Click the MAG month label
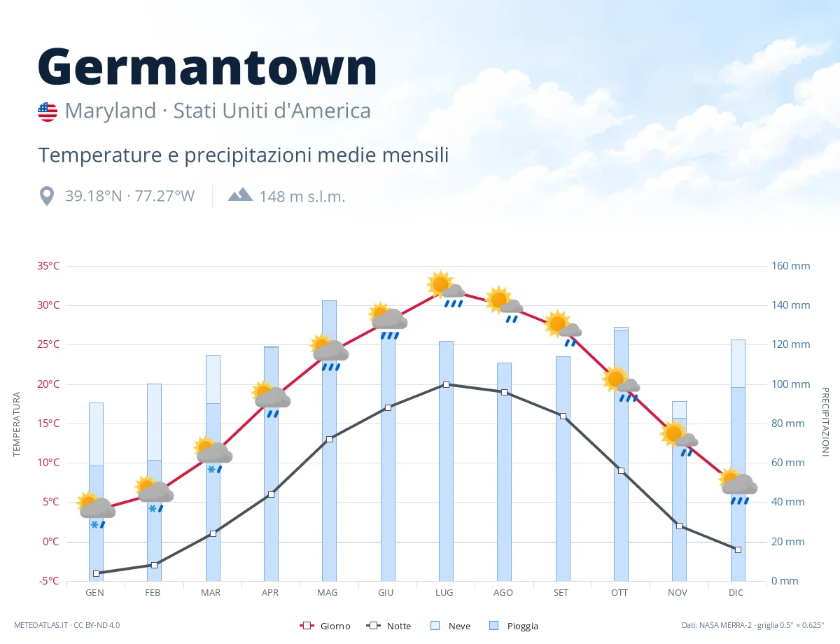The width and height of the screenshot is (840, 644). [328, 593]
